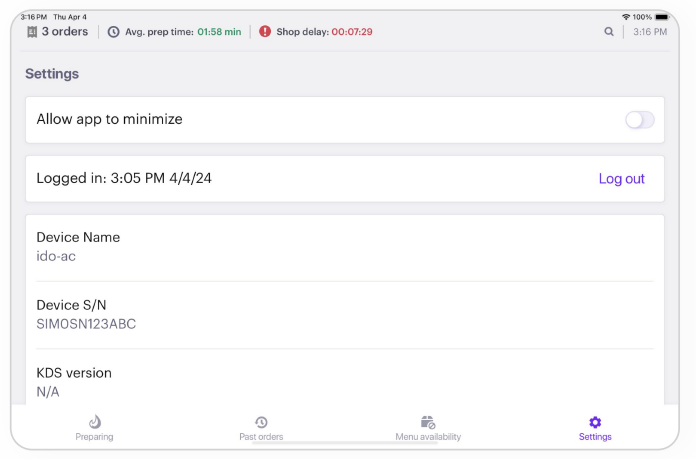696x459 pixels.
Task: Click the ido-ac device name value
Action: click(x=56, y=256)
